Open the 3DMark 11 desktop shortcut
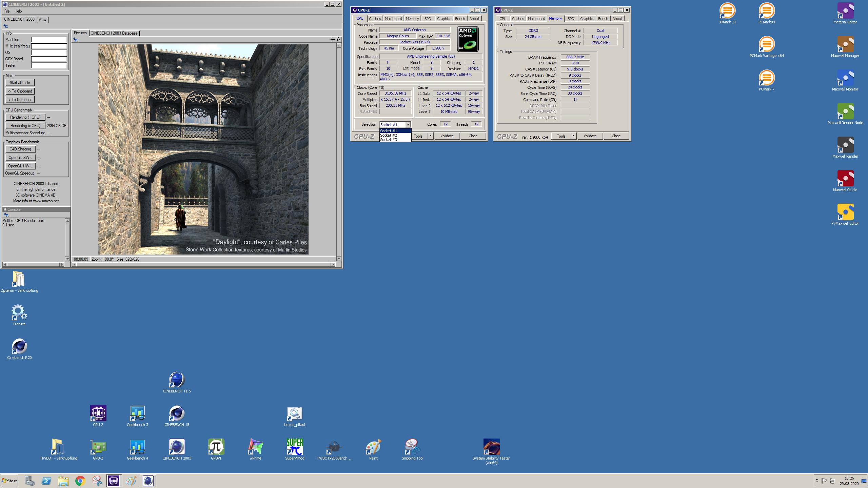This screenshot has height=488, width=868. click(727, 14)
